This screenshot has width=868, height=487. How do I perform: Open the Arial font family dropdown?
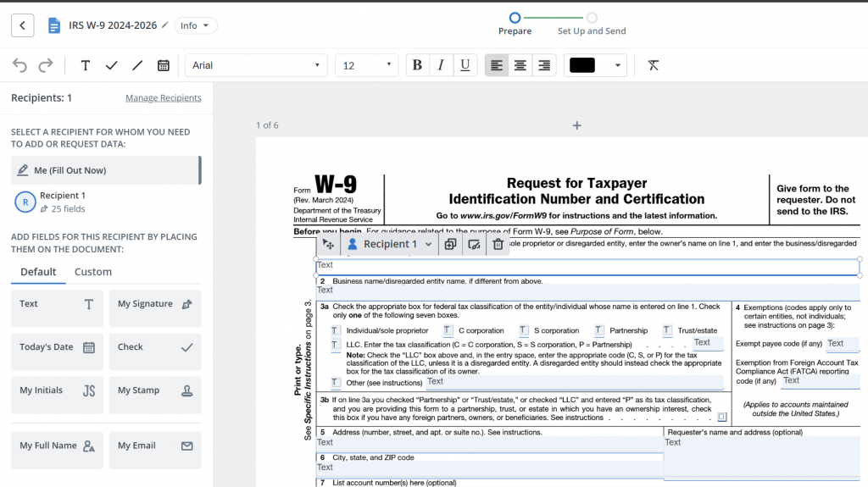point(255,65)
